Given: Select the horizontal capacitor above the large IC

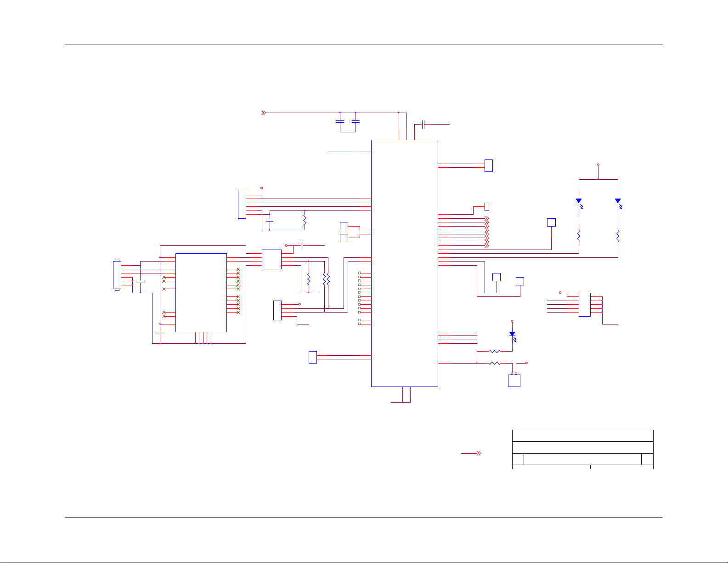Looking at the screenshot, I should pyautogui.click(x=423, y=124).
